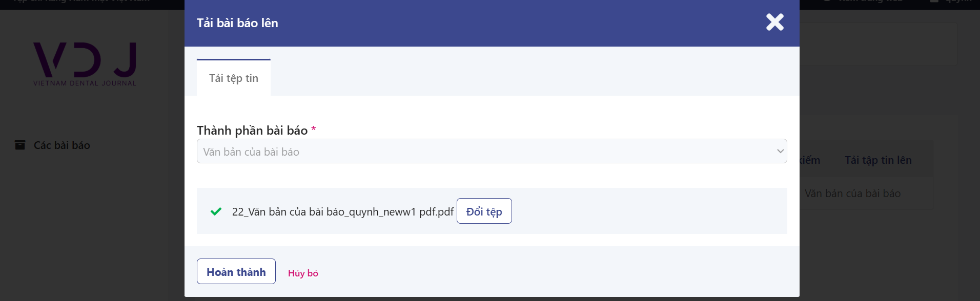Click the archive icon beside Các bài báo
The height and width of the screenshot is (301, 980).
click(20, 145)
